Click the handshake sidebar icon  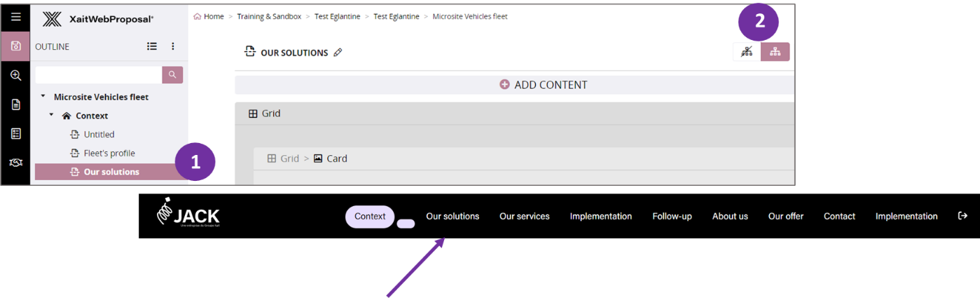click(x=15, y=163)
